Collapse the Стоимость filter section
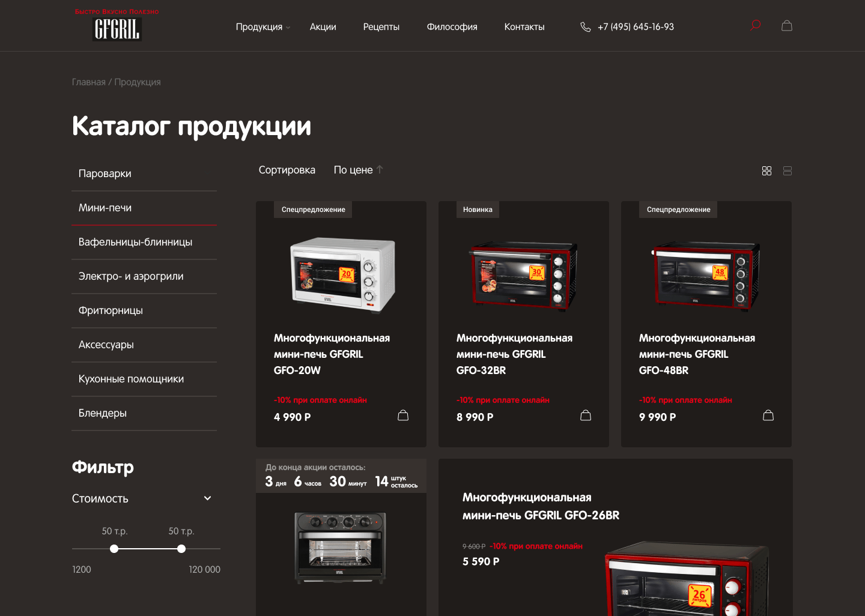The width and height of the screenshot is (865, 616). 207,498
